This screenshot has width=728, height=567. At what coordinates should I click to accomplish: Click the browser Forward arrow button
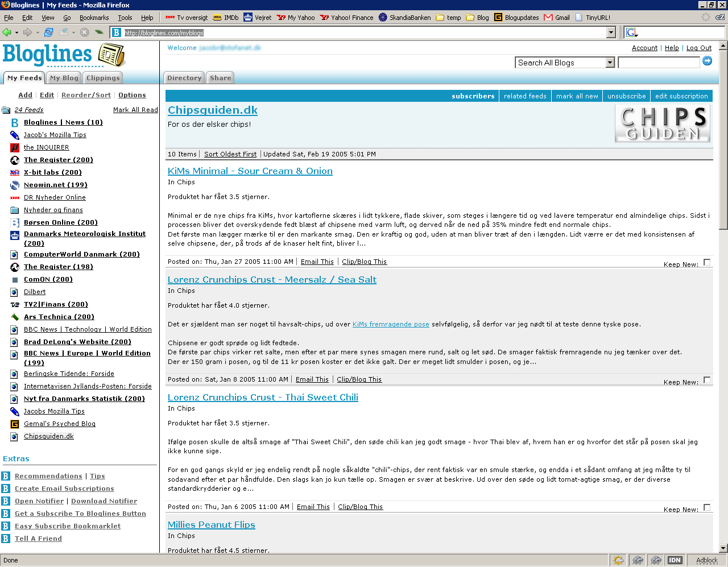point(27,32)
